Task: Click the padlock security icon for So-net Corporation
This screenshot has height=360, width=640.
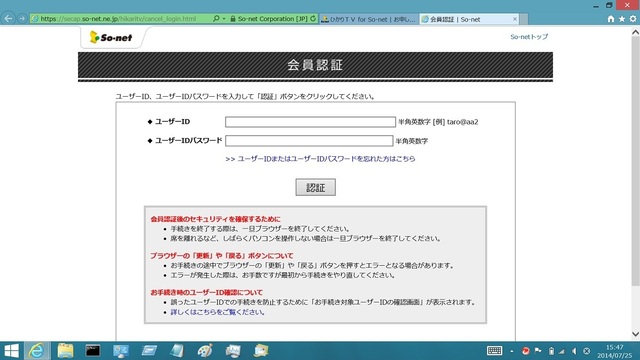Action: pyautogui.click(x=233, y=19)
